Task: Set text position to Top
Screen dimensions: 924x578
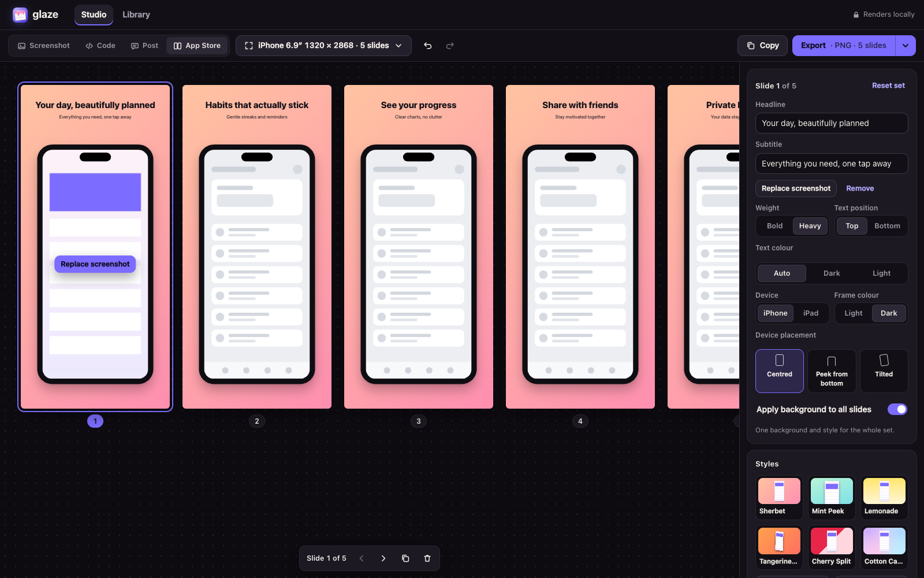Action: 852,226
